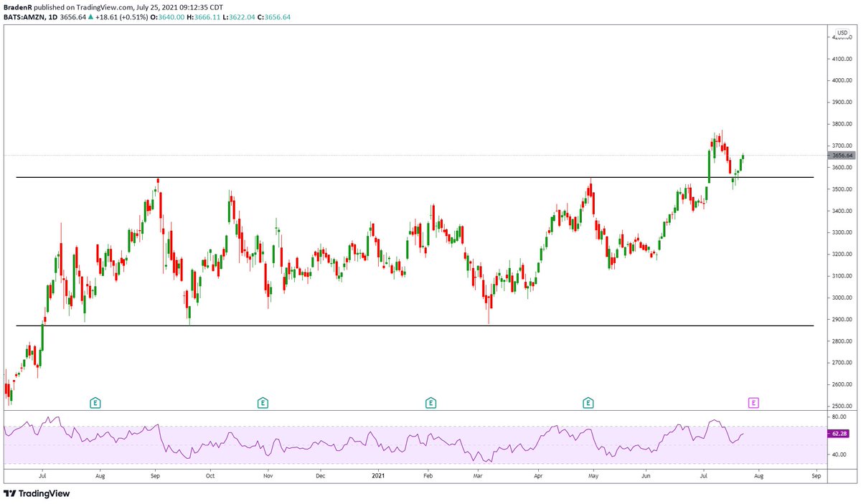Click the TradingView logo at bottom left

tap(37, 494)
